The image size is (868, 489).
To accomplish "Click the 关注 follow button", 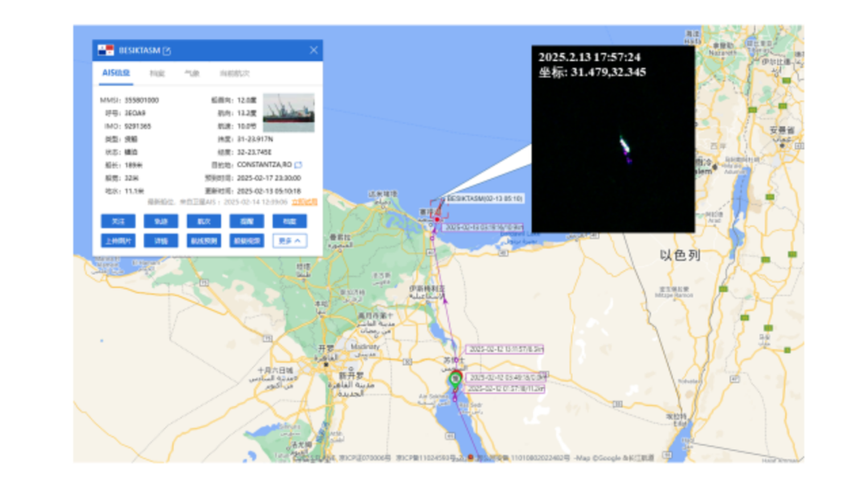I will click(x=118, y=221).
